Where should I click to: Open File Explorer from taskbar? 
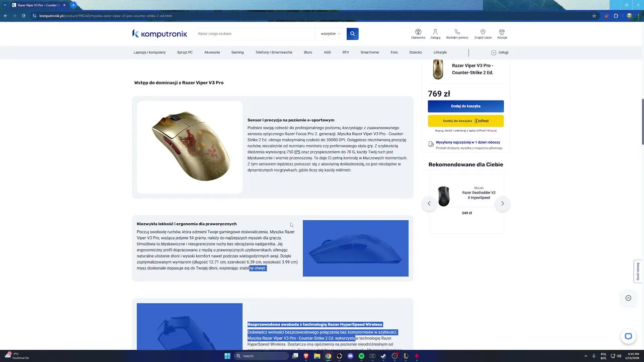coord(317,356)
